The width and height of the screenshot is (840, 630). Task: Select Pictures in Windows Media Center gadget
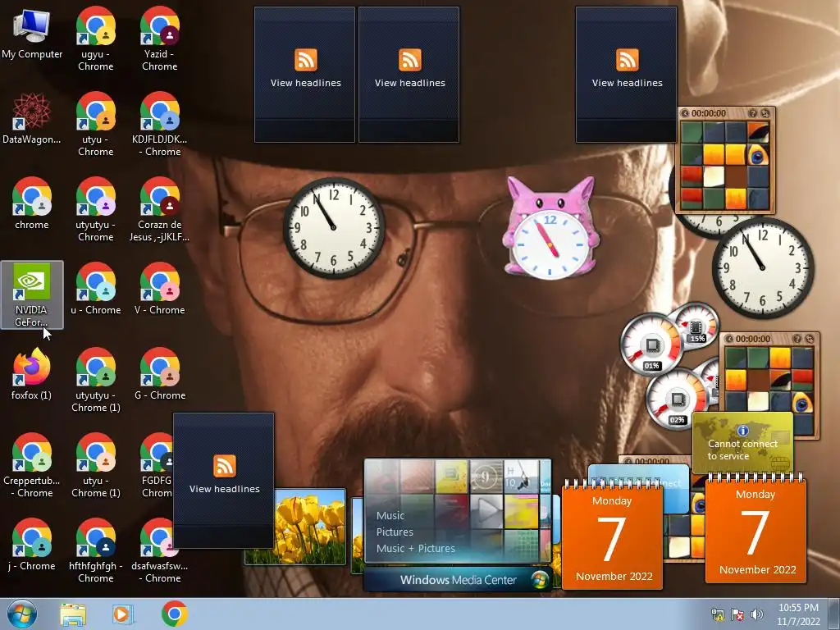pyautogui.click(x=395, y=532)
